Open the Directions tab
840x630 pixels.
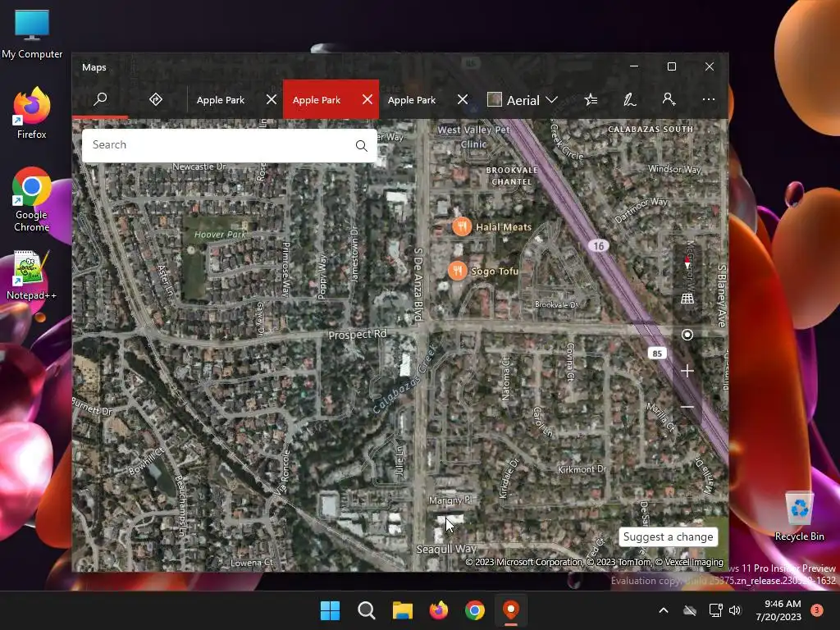[156, 99]
